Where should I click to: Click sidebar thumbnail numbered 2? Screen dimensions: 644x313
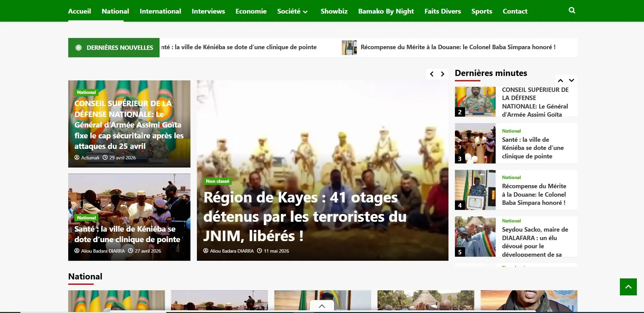pyautogui.click(x=475, y=102)
